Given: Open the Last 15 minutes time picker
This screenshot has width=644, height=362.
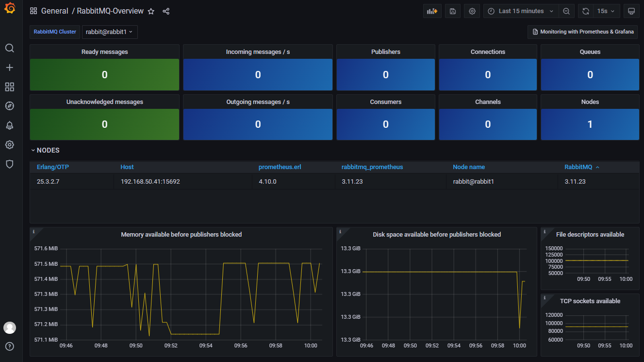Looking at the screenshot, I should click(x=521, y=11).
